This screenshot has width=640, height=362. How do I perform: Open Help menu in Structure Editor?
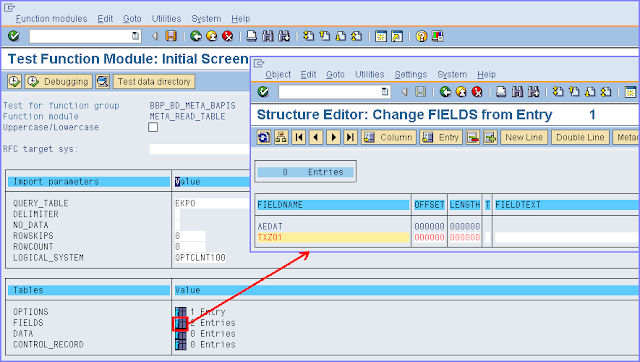point(486,75)
